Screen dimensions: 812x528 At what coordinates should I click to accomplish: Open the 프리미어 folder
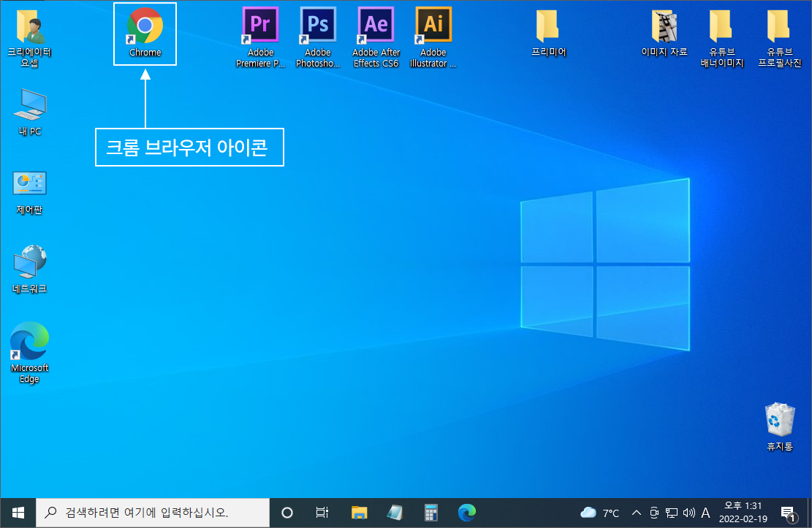(x=548, y=33)
